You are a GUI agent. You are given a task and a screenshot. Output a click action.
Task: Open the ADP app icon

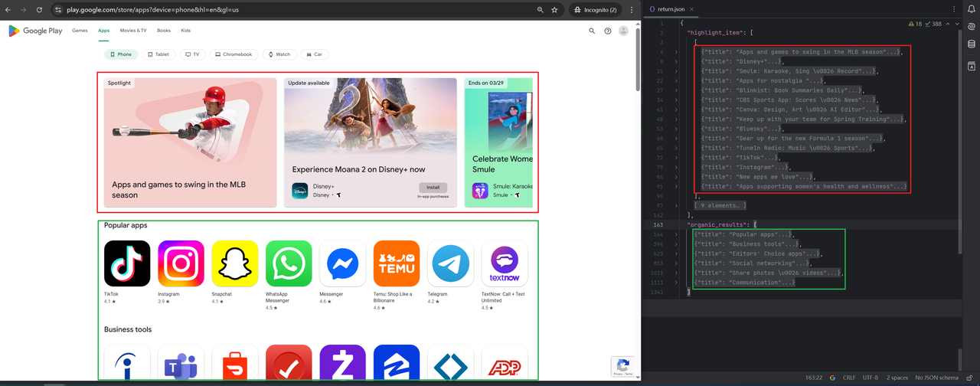point(505,363)
